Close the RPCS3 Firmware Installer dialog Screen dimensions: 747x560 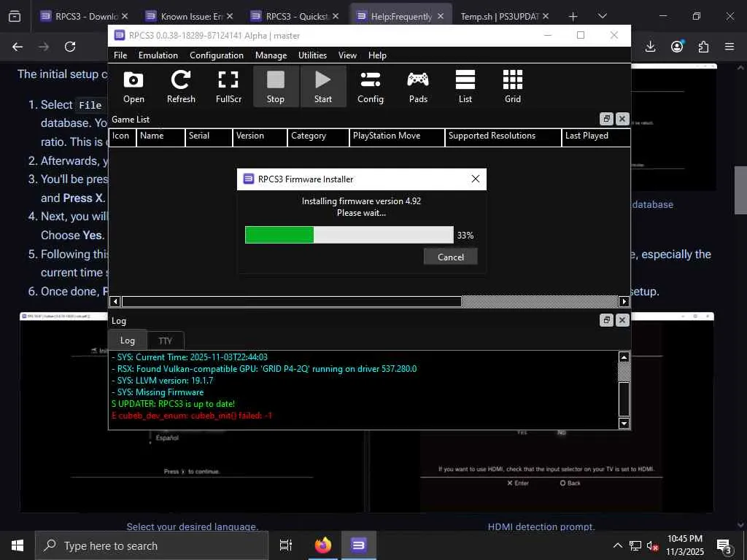tap(475, 179)
